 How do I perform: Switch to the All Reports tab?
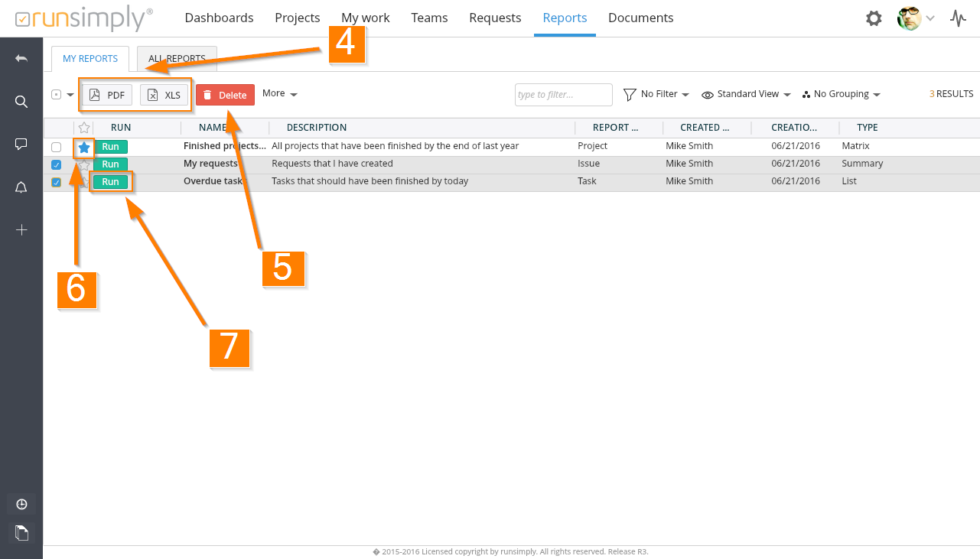click(177, 59)
